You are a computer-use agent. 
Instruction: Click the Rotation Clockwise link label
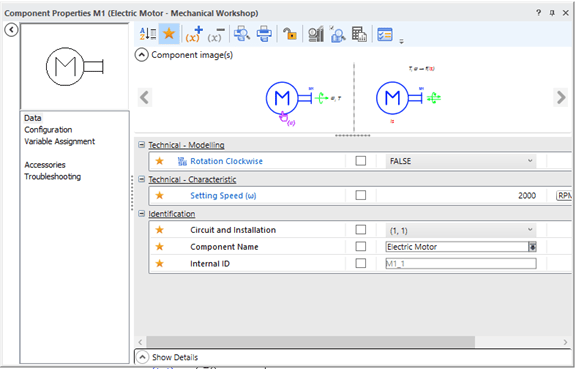coord(226,161)
